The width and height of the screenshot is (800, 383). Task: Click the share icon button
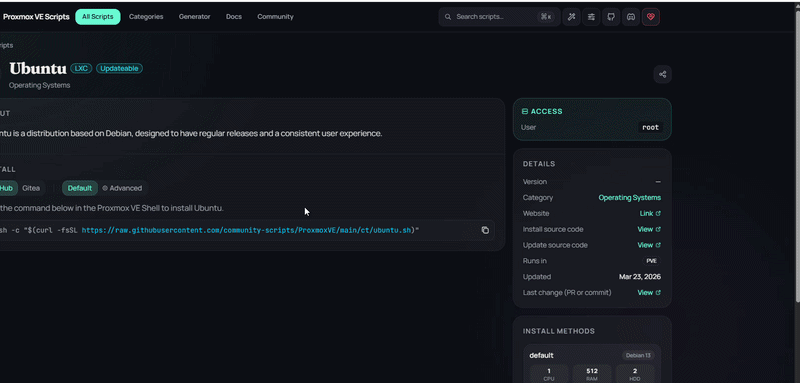662,74
